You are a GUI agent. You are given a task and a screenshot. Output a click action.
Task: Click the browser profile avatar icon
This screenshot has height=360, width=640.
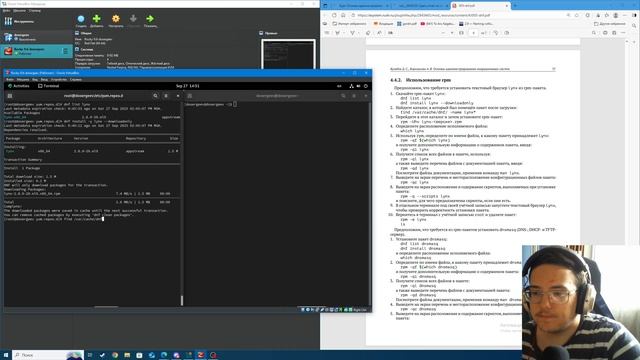click(x=616, y=15)
